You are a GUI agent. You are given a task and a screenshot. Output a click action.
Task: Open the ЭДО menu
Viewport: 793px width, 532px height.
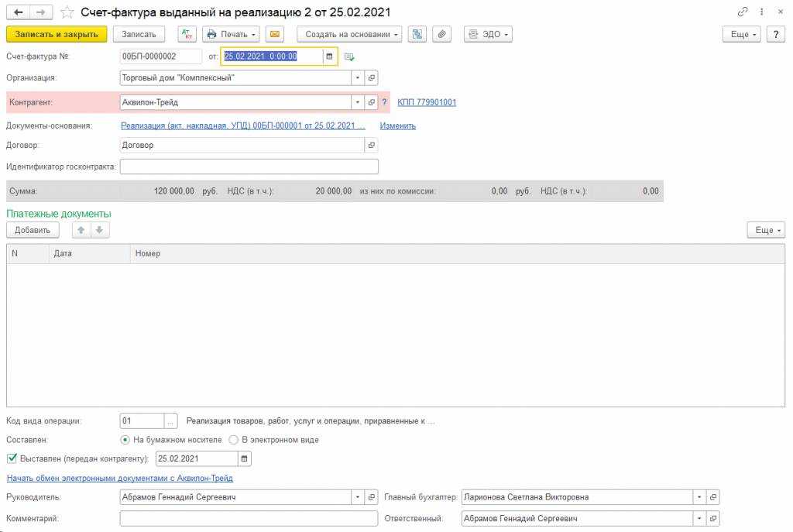(x=488, y=34)
